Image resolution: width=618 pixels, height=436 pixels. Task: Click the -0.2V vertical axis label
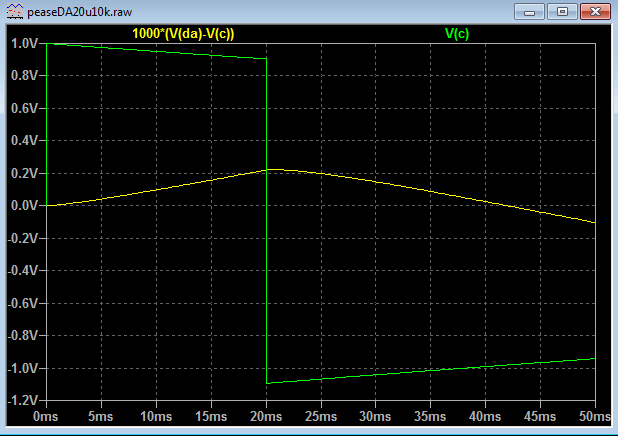(x=22, y=238)
